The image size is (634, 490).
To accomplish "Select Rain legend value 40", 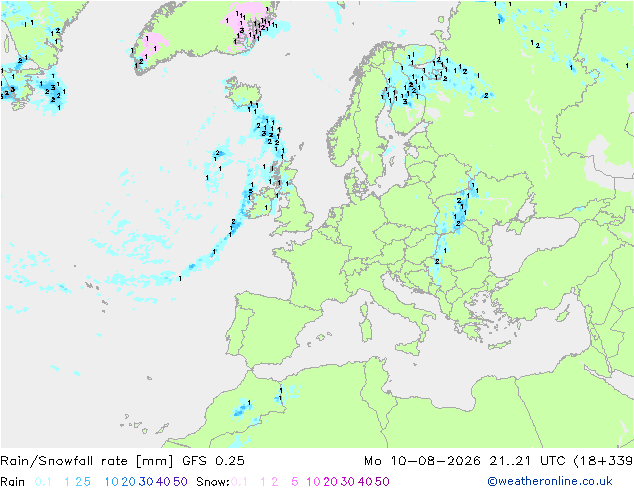I will coord(163,482).
